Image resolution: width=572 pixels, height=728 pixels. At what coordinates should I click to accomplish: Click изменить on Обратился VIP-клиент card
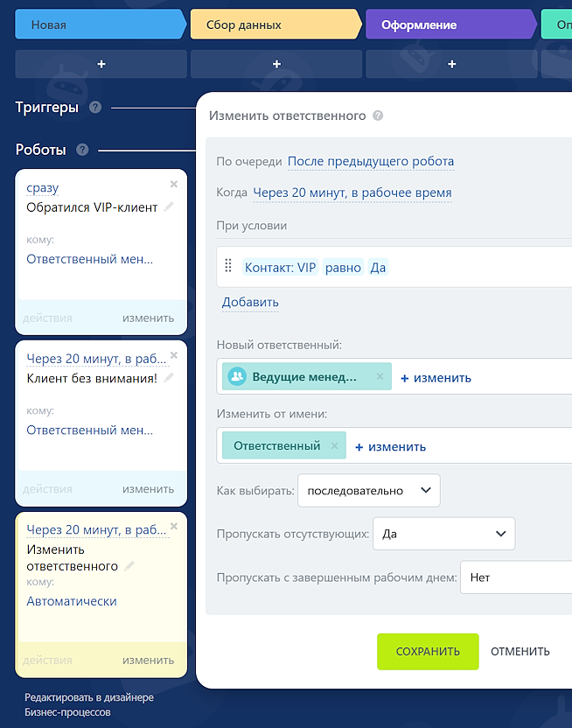[149, 318]
